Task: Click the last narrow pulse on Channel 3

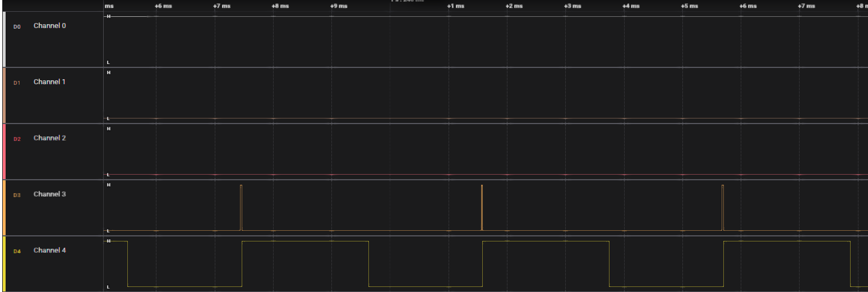Action: click(723, 208)
